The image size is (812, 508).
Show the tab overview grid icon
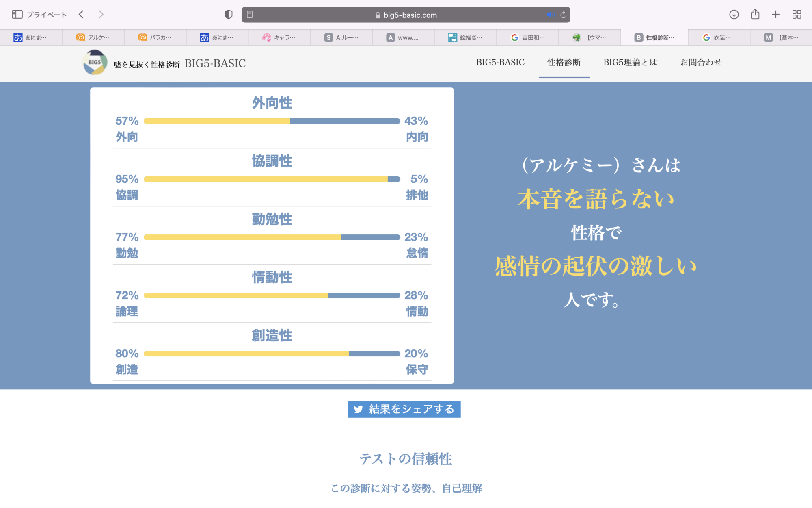(797, 15)
